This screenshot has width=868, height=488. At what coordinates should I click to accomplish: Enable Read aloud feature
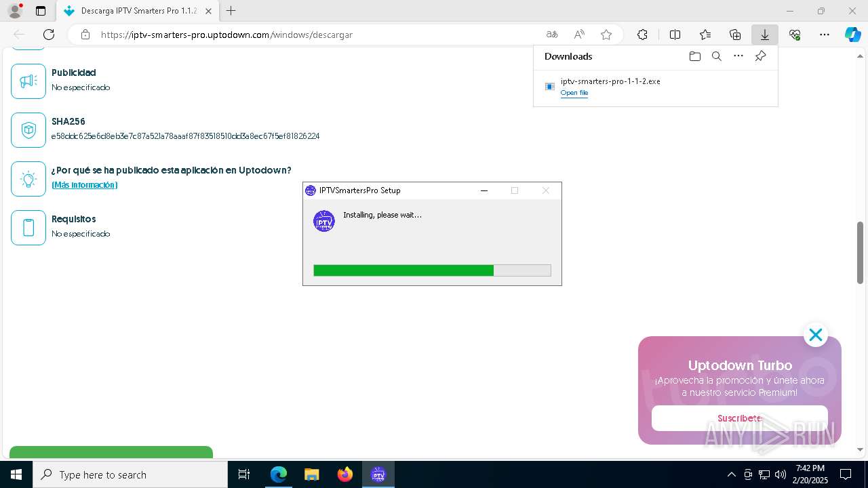pos(579,35)
